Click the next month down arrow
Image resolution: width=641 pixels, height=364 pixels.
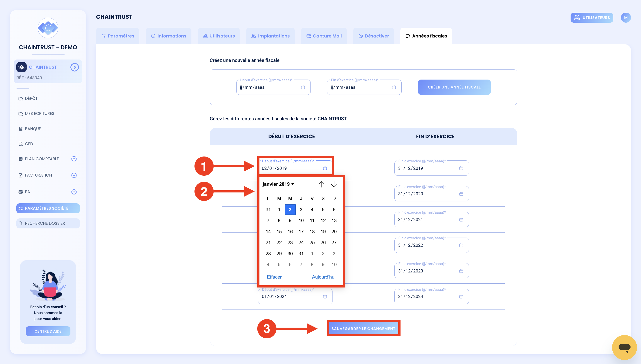pyautogui.click(x=334, y=184)
